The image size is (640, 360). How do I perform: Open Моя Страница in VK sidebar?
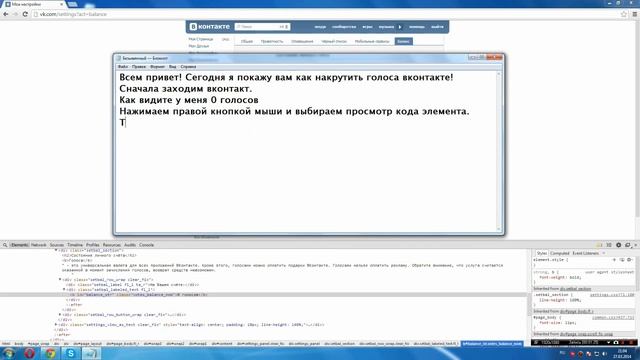tap(201, 39)
